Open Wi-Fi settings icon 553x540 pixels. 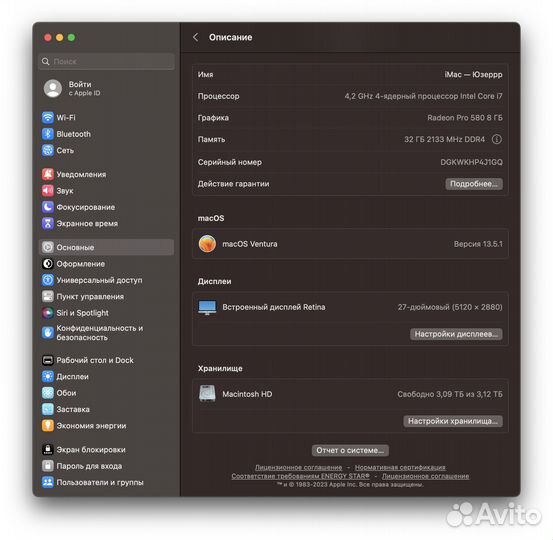[x=48, y=117]
